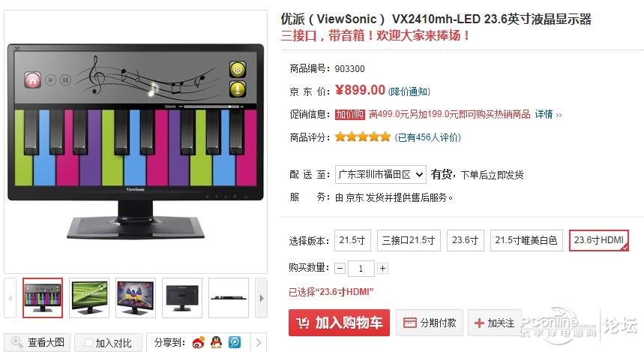Viewport: 644px width, 352px height.
Task: Share to Sina Weibo icon
Action: click(199, 342)
